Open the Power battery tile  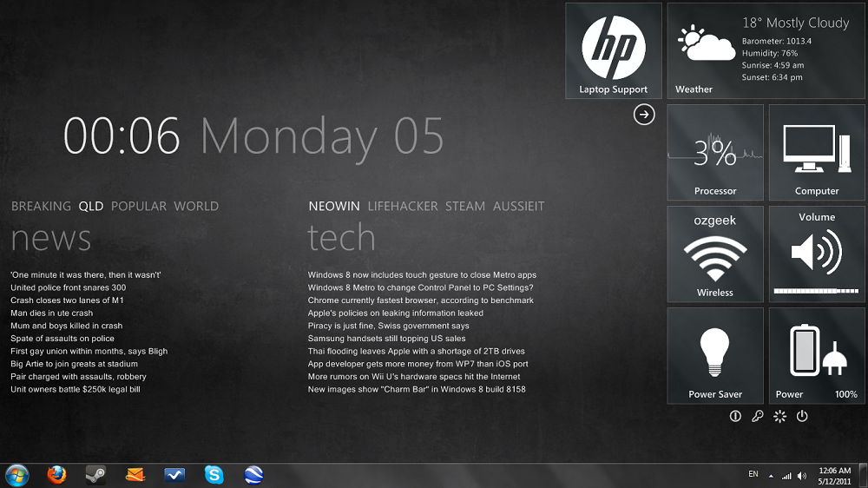click(817, 356)
